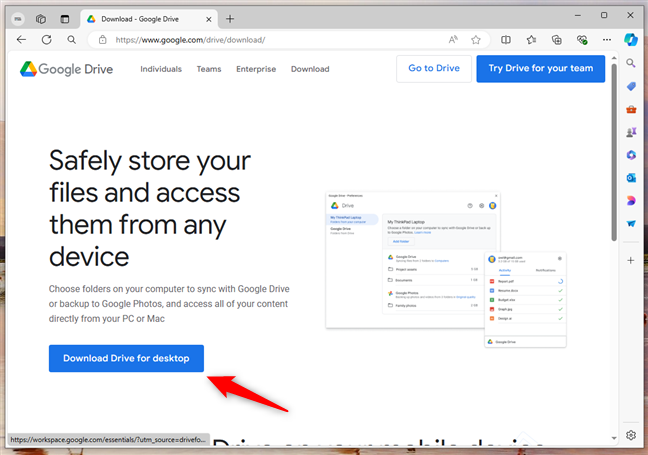
Task: View site information via the lock icon
Action: tap(102, 40)
